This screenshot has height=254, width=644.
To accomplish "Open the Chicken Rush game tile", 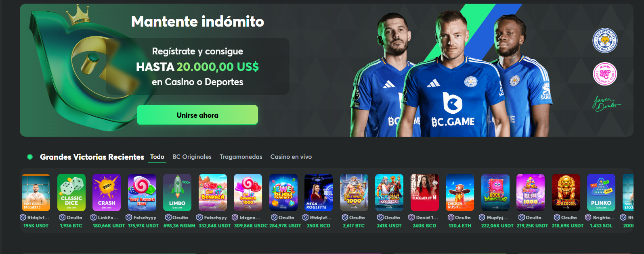I will [x=460, y=192].
